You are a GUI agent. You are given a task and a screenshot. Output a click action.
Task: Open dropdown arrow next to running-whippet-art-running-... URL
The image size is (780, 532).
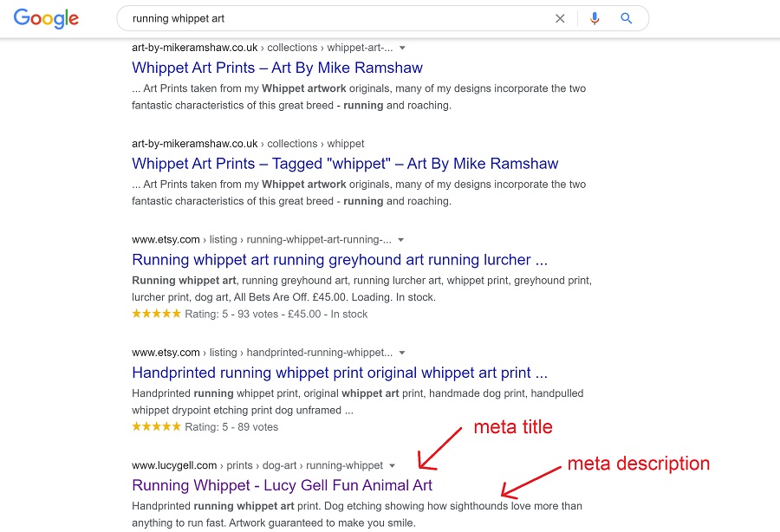click(401, 240)
